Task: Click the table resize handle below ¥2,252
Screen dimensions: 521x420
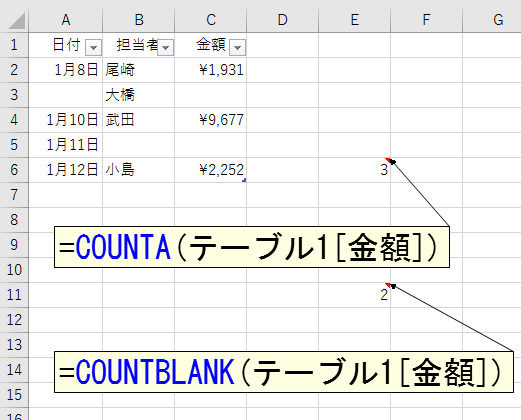Action: pyautogui.click(x=244, y=180)
